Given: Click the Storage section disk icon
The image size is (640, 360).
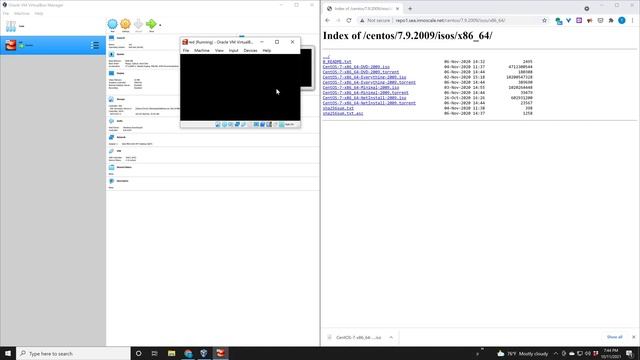Looking at the screenshot, I should click(x=111, y=99).
